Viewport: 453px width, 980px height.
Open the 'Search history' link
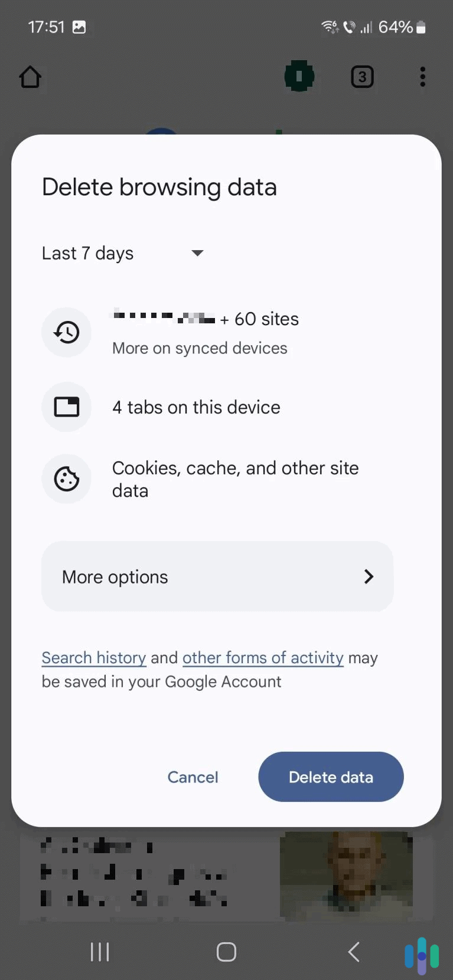93,657
